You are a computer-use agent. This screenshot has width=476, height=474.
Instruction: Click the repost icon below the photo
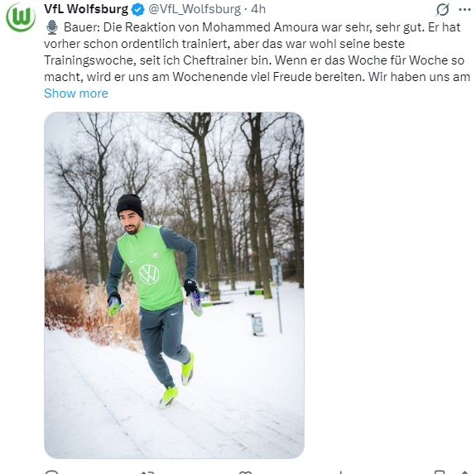tap(148, 472)
